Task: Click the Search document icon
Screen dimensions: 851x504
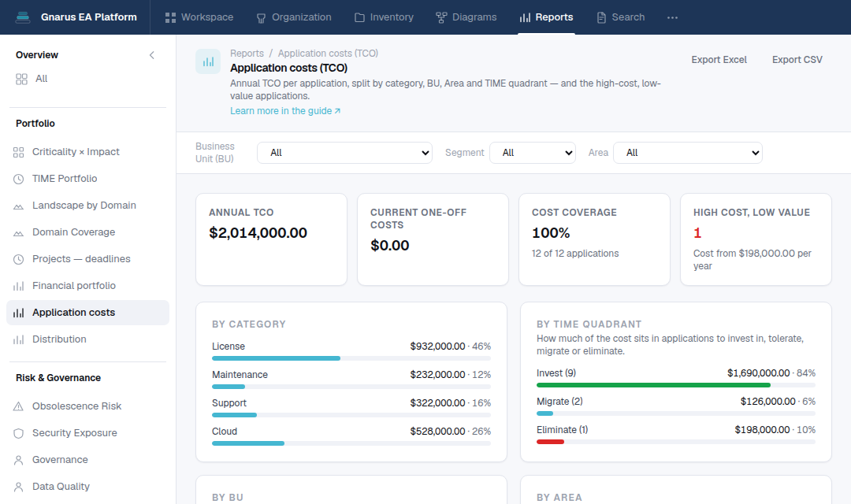Action: 601,17
